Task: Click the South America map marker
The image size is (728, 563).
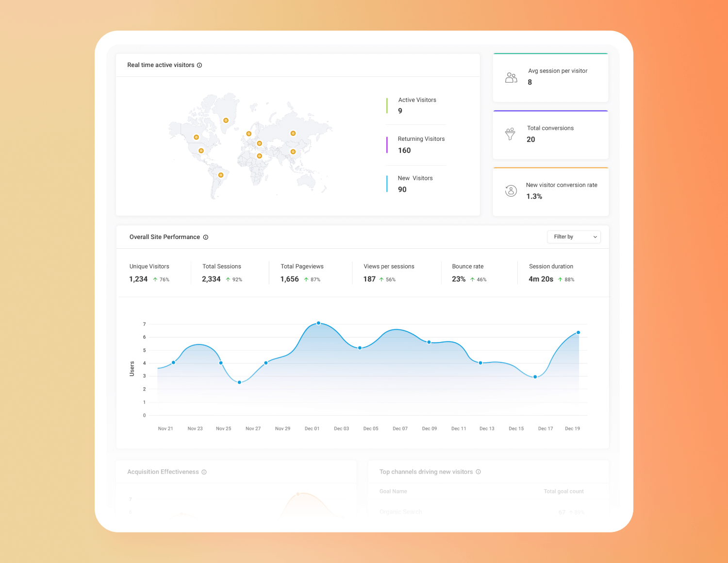Action: point(221,175)
